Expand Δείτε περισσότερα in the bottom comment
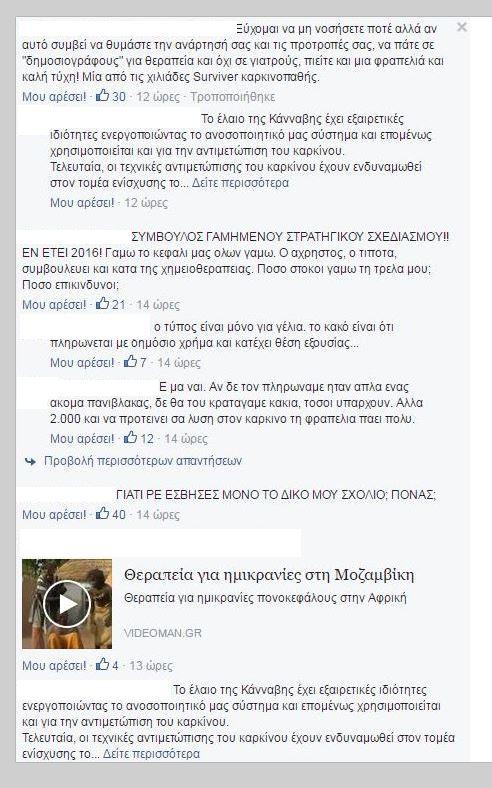This screenshot has width=492, height=788. [x=151, y=754]
